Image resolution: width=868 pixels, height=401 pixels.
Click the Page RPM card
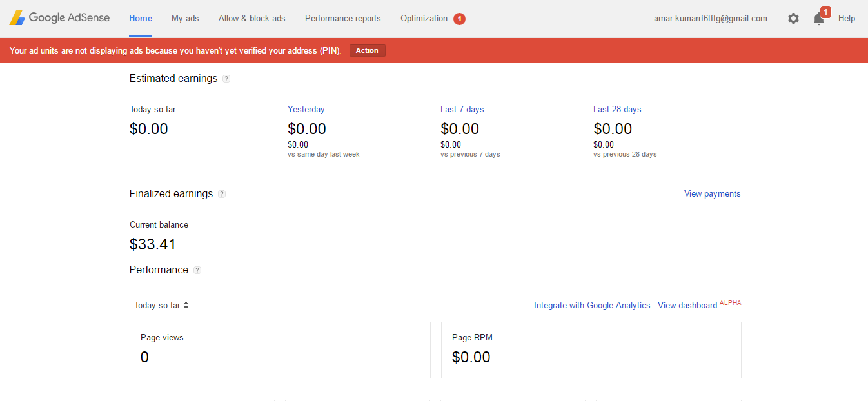(x=591, y=350)
